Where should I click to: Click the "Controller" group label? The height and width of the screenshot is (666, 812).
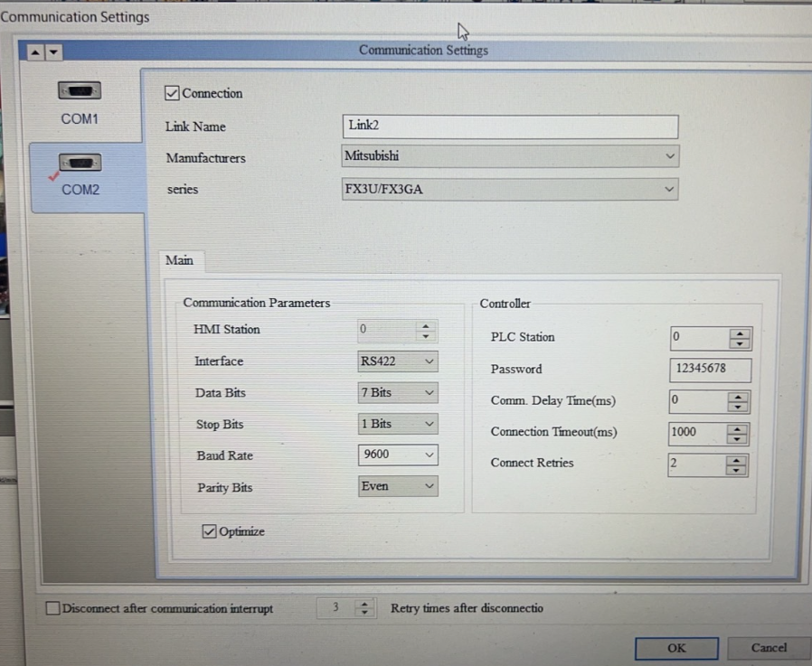tap(505, 304)
